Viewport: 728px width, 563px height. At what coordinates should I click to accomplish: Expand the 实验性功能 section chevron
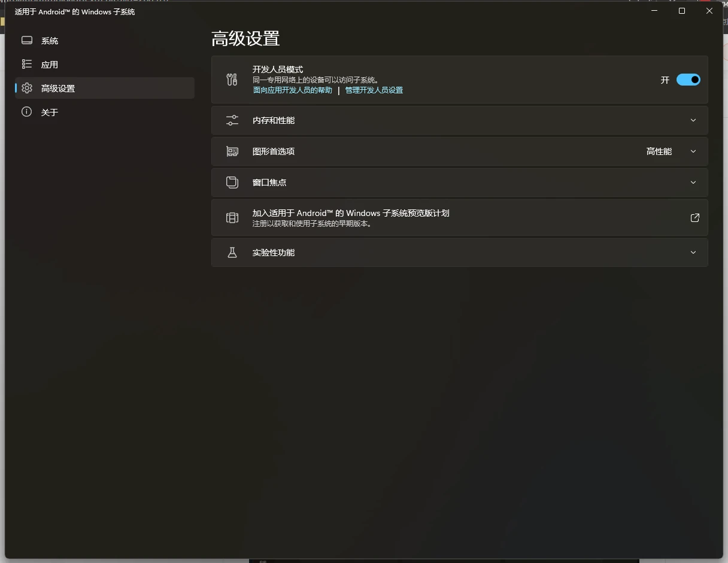coord(693,252)
